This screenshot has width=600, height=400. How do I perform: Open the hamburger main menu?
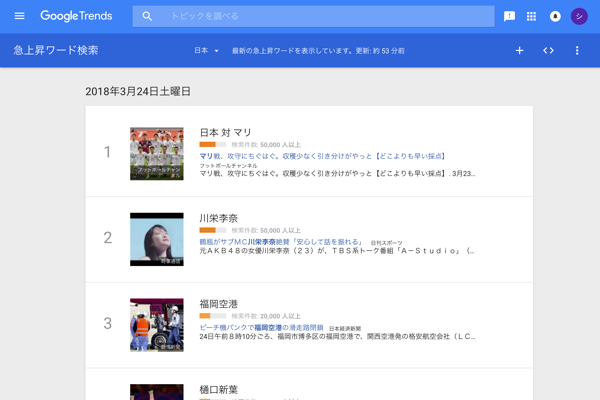pos(20,16)
